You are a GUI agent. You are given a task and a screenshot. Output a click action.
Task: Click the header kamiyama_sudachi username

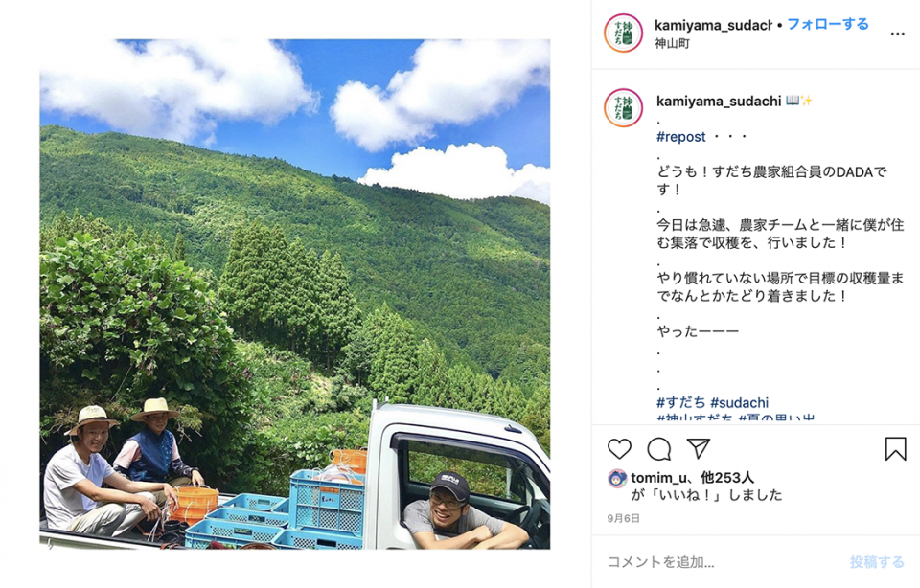713,25
